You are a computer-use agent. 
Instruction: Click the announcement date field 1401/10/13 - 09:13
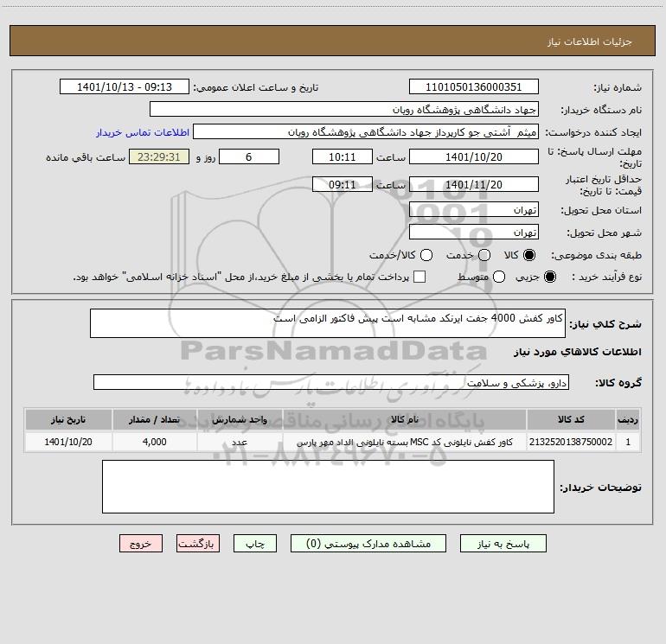coord(125,86)
